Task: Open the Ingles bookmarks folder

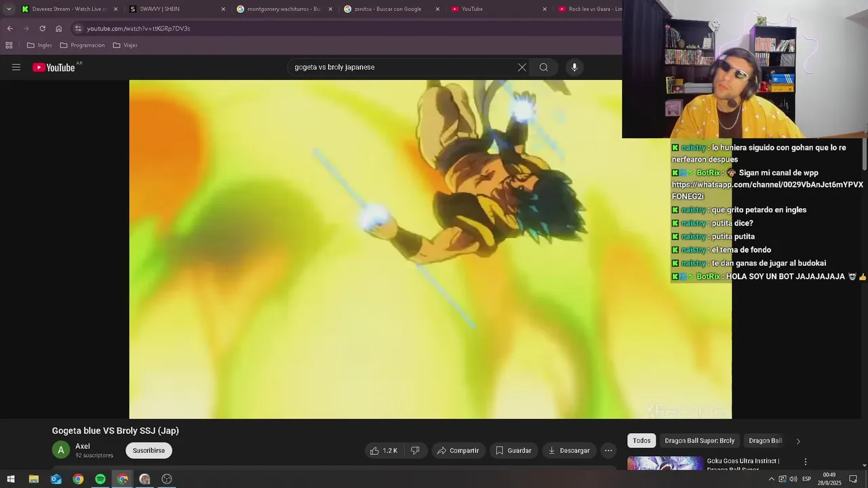Action: click(39, 45)
